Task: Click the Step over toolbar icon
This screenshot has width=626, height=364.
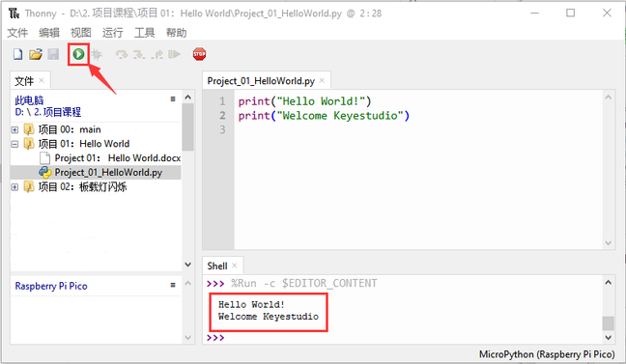Action: pos(122,54)
